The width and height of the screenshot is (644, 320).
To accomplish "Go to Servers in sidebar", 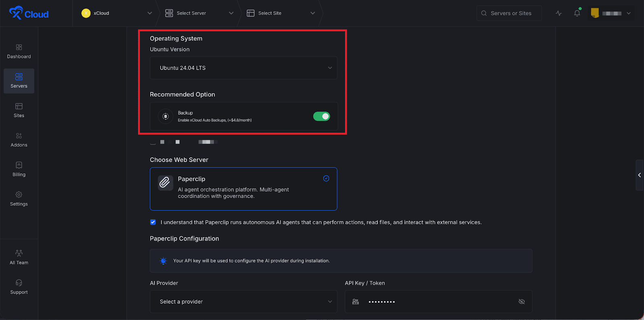I will tap(19, 81).
